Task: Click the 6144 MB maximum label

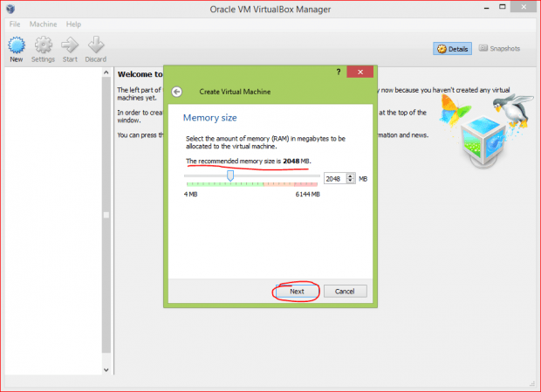Action: (x=307, y=195)
